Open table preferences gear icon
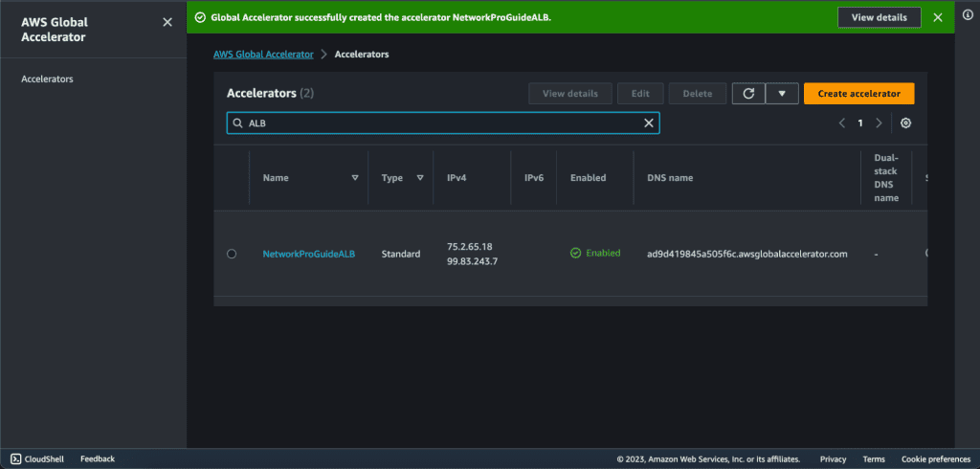980x469 pixels. [x=905, y=123]
